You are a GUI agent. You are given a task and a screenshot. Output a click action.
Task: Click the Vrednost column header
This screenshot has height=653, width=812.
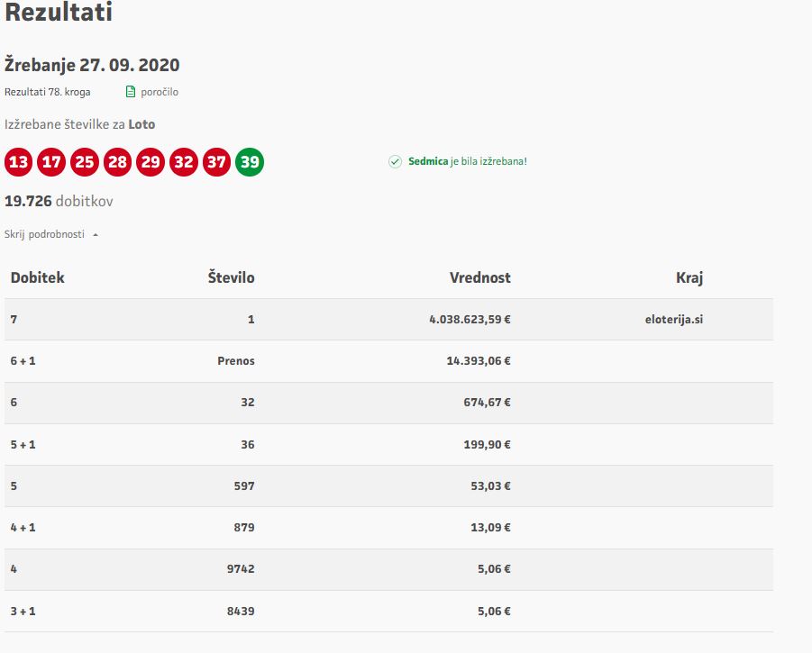tap(480, 277)
